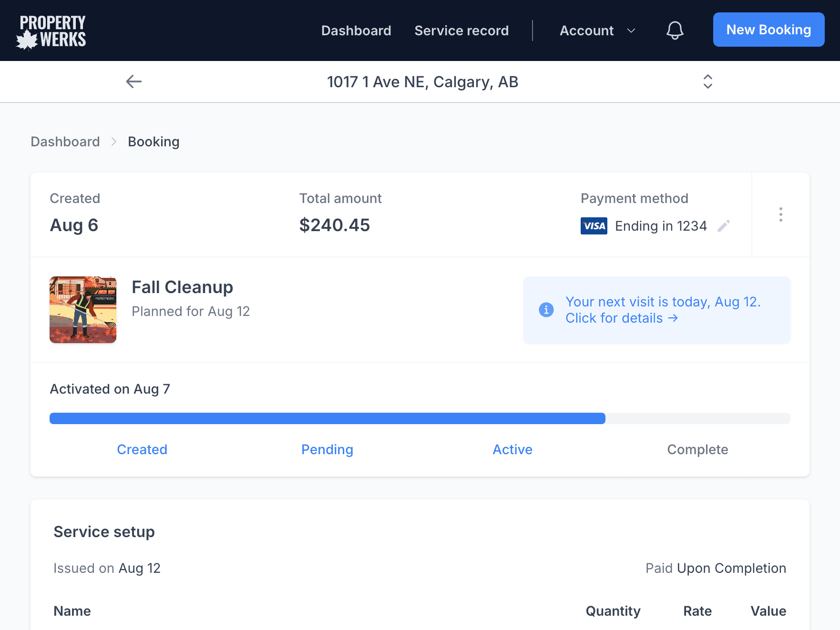Open the notifications bell

pyautogui.click(x=675, y=30)
